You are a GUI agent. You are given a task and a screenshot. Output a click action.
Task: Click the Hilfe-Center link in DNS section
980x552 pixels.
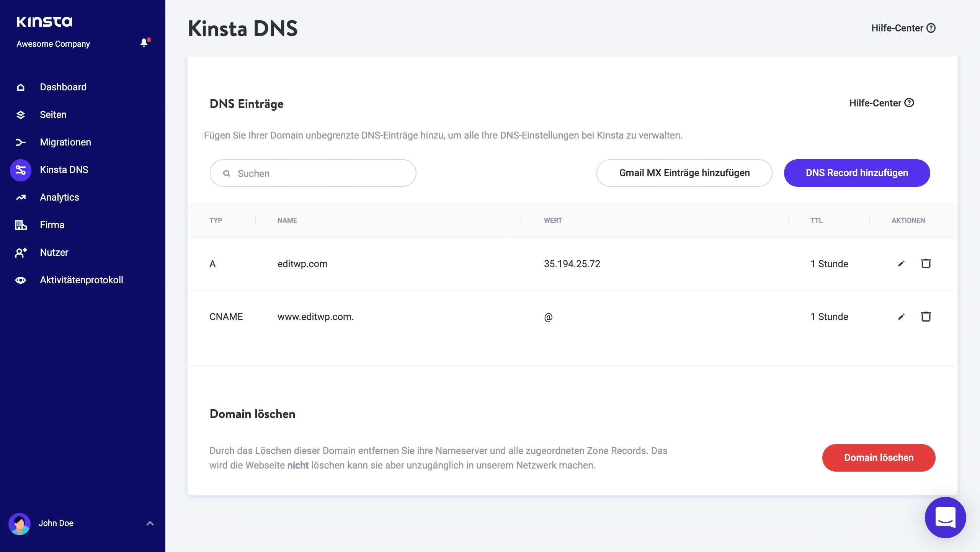coord(882,103)
